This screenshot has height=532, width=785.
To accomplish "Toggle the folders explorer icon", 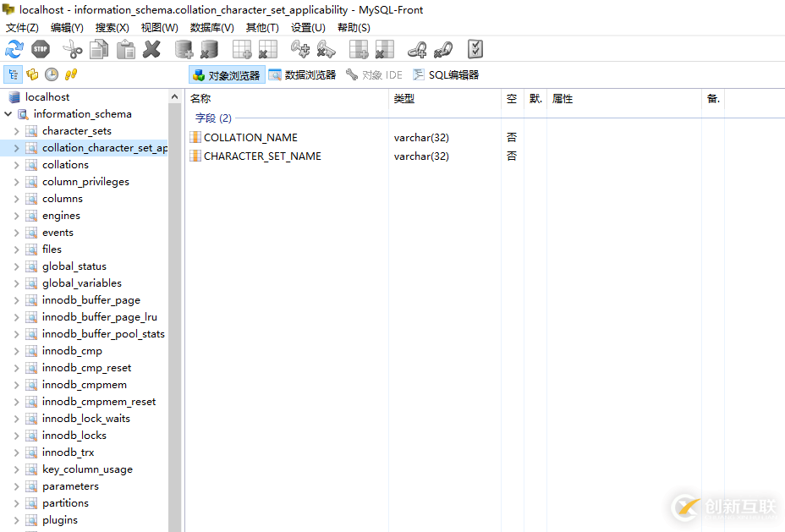I will pos(32,74).
